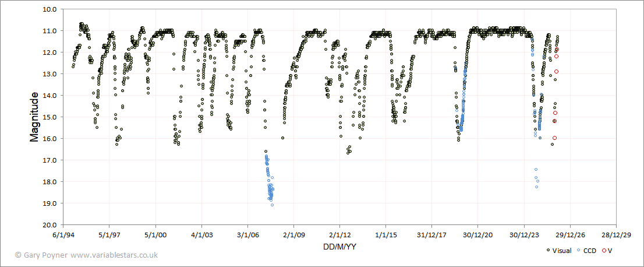Click the 20.0 magnitude axis label

pos(50,224)
